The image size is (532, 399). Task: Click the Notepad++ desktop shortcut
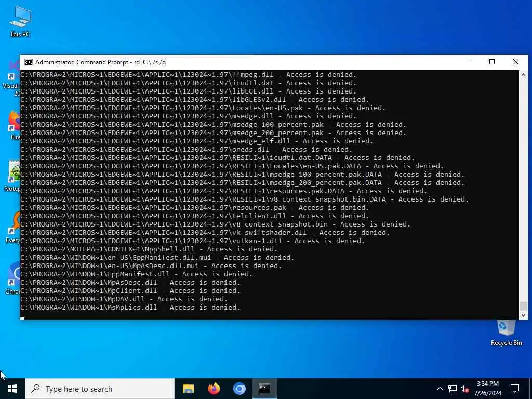12,177
